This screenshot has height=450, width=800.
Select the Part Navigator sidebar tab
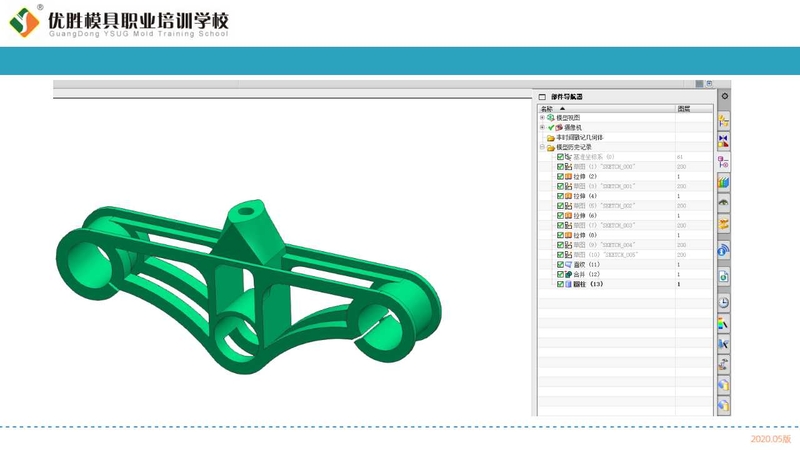tap(723, 161)
